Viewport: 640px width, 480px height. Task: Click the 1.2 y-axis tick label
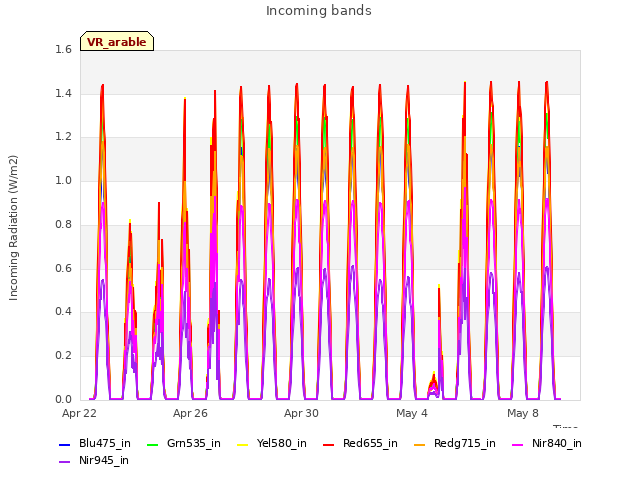(63, 137)
